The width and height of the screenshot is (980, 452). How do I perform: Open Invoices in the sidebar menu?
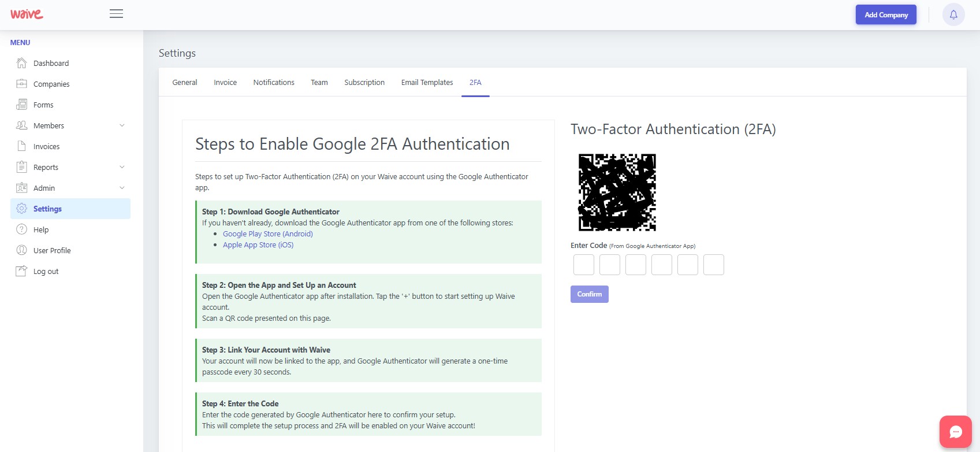[47, 146]
